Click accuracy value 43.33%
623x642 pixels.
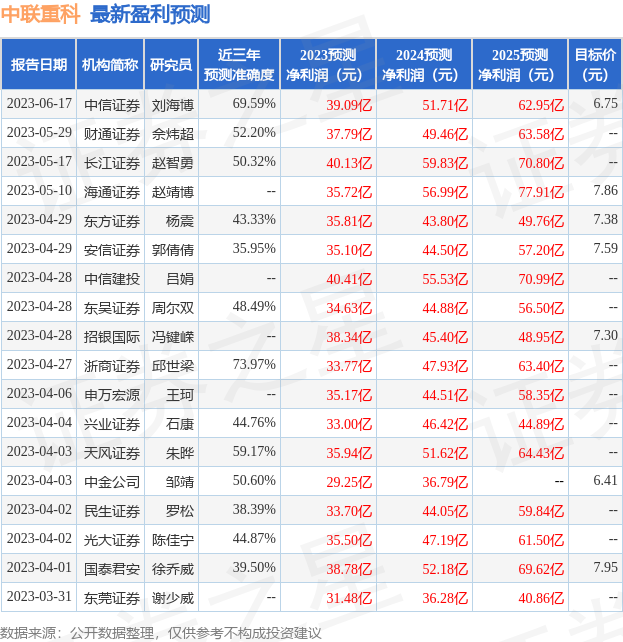click(x=254, y=220)
